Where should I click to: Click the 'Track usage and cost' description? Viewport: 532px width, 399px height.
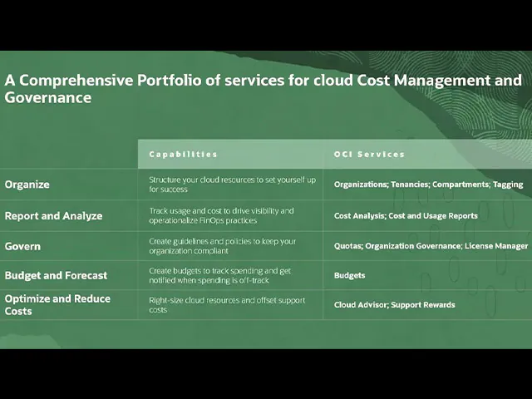coord(221,215)
